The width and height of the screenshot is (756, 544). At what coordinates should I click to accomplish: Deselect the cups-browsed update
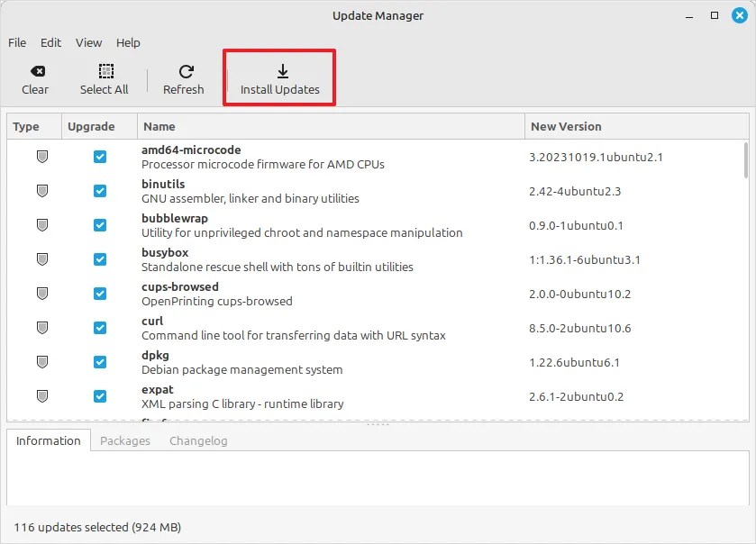point(99,293)
